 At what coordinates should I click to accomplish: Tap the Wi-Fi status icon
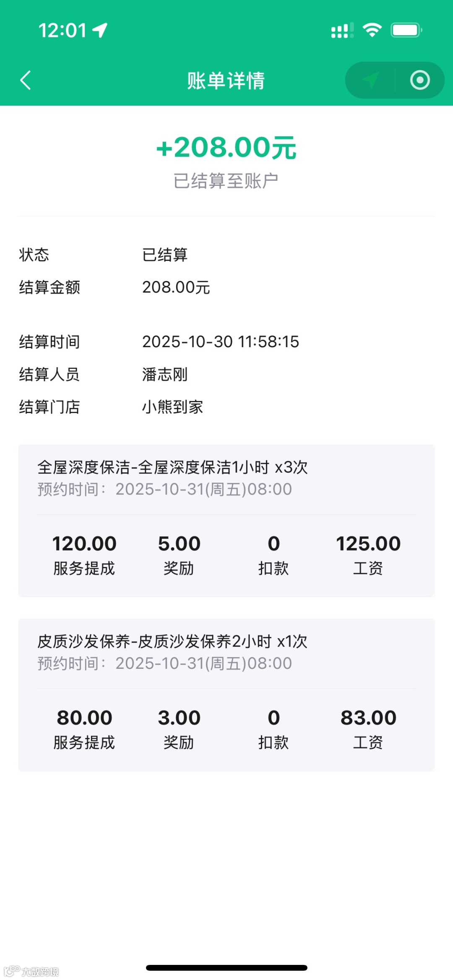tap(372, 30)
